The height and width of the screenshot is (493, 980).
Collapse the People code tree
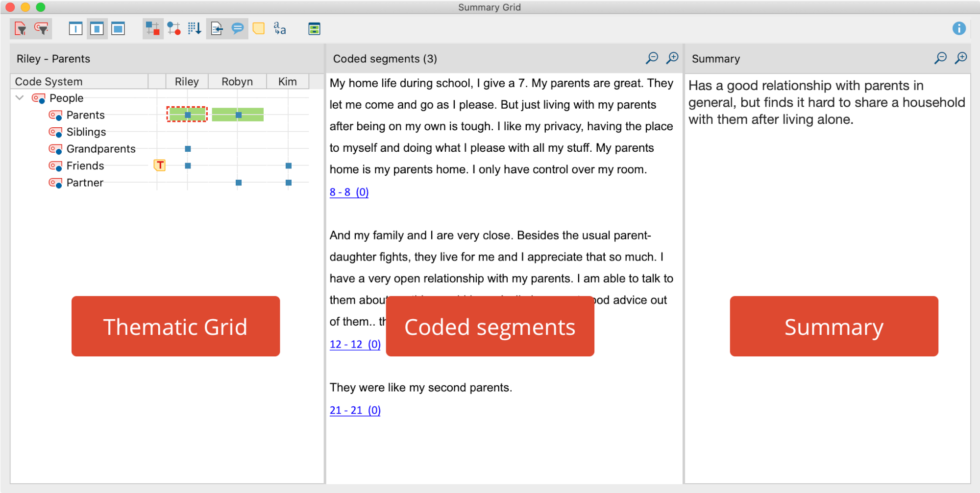(x=20, y=98)
